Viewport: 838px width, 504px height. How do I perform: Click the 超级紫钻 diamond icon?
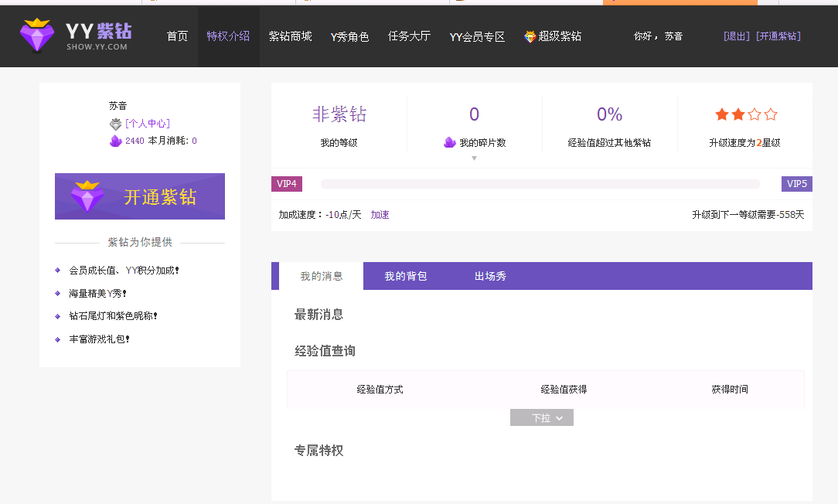tap(530, 36)
